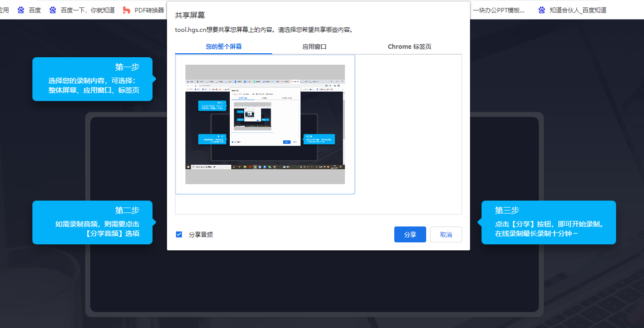
Task: Open the PDF转换器 bookmark icon
Action: (x=127, y=10)
